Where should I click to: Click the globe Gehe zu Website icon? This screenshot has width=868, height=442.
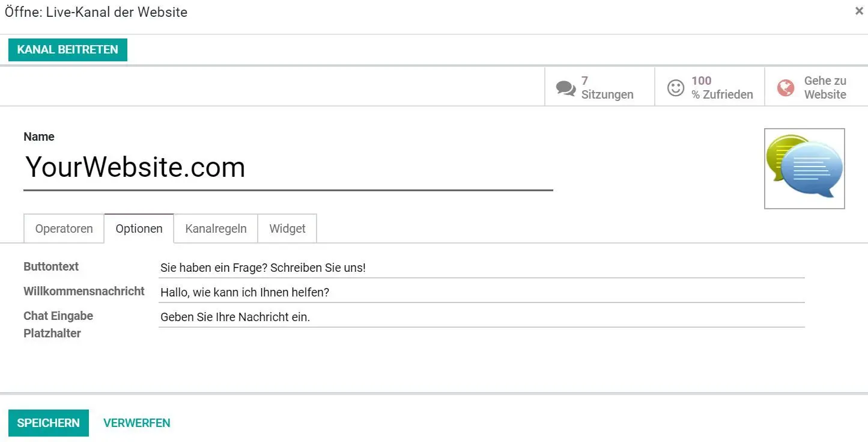click(x=785, y=88)
